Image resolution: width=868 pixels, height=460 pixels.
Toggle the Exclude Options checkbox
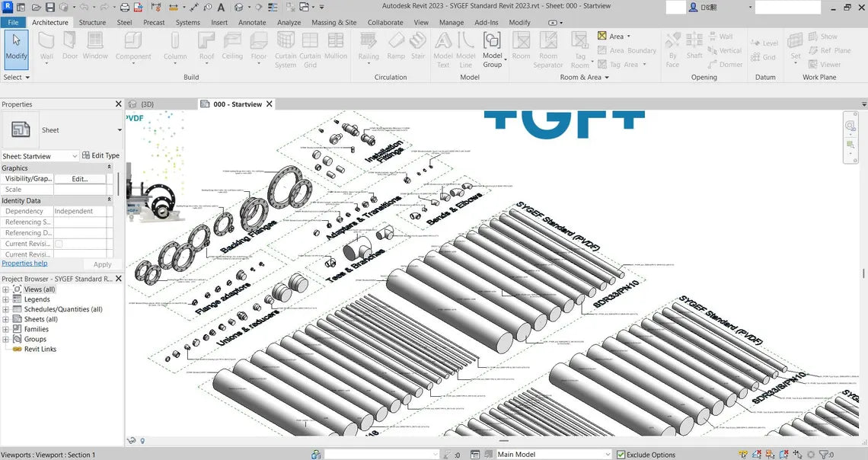click(621, 455)
